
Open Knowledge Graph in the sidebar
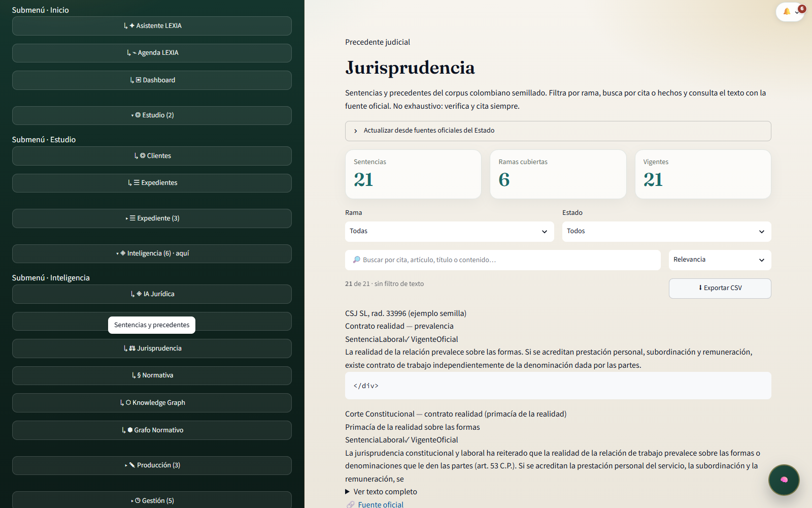coord(152,403)
